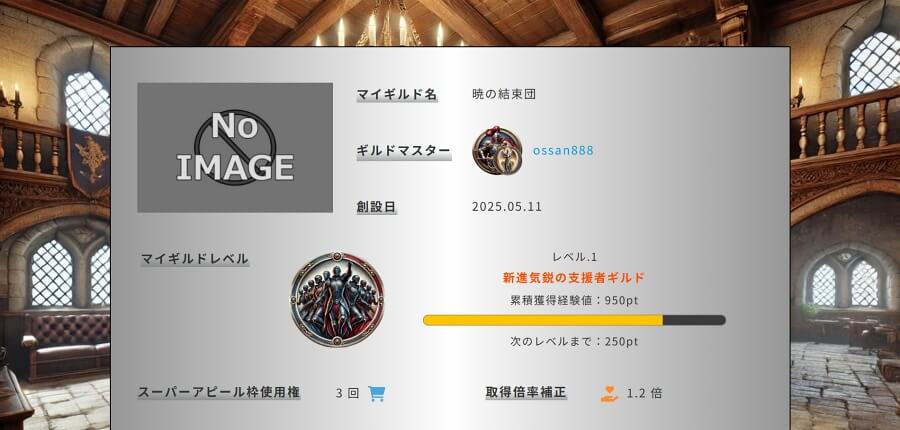The height and width of the screenshot is (430, 900).
Task: Click the No IMAGE guild picture
Action: (x=235, y=148)
